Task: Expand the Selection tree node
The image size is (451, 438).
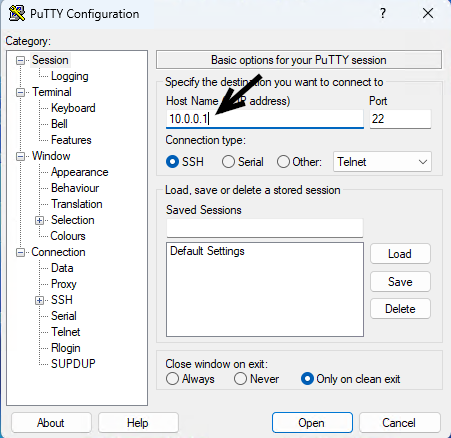Action: [x=39, y=220]
